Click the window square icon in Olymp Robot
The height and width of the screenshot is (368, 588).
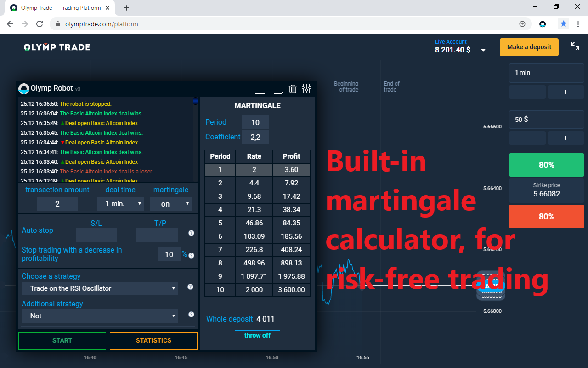tap(278, 89)
